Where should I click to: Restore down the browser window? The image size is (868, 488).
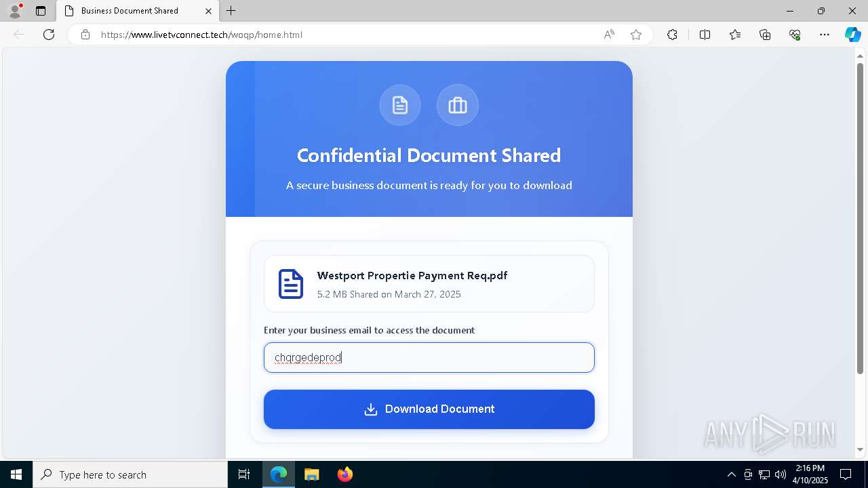[x=821, y=11]
